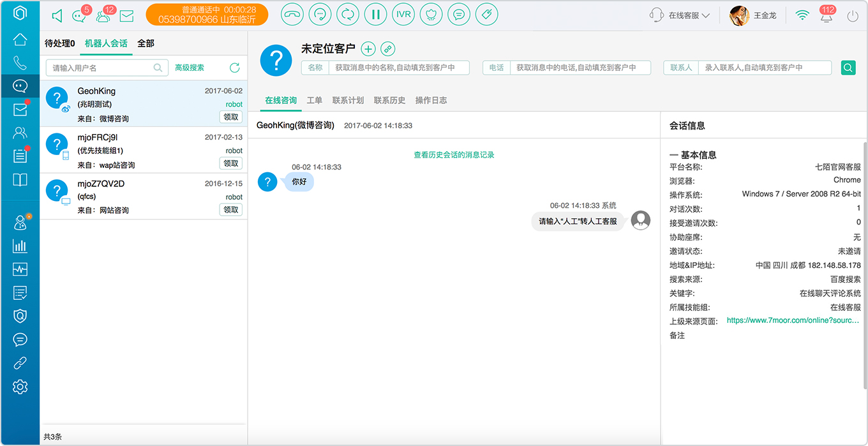The width and height of the screenshot is (868, 446).
Task: Claim mjoFRCj9I session with 领取 button
Action: [x=230, y=163]
